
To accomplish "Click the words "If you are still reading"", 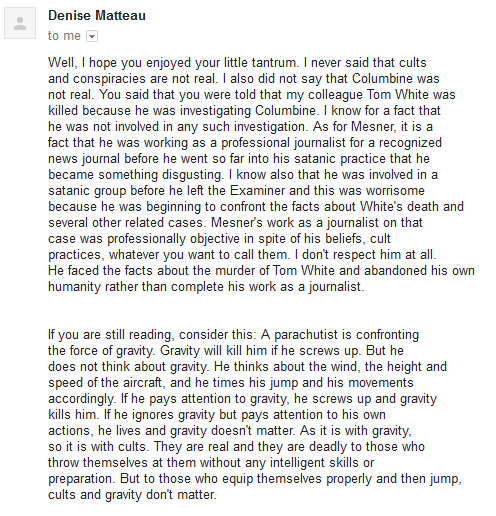I will click(x=111, y=335).
